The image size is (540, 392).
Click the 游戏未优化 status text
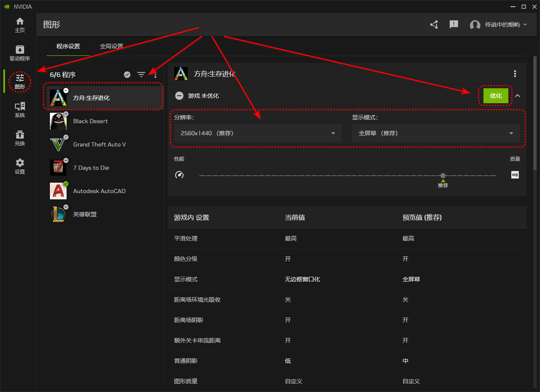tap(203, 96)
